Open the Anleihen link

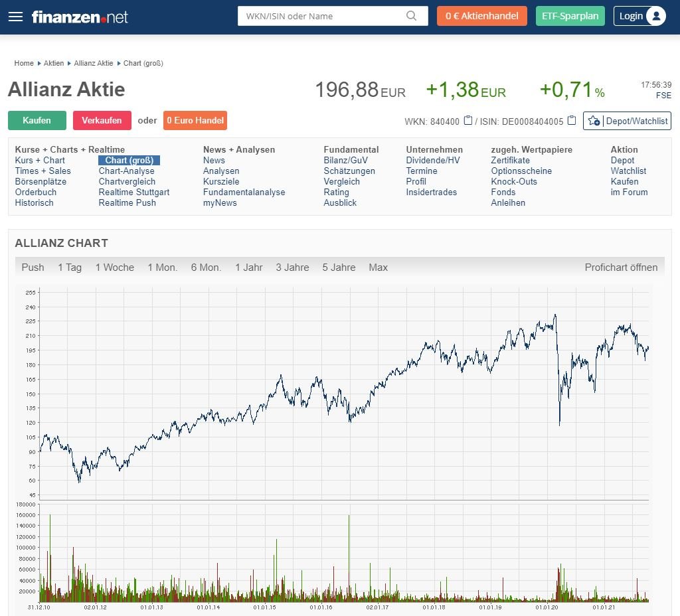click(508, 203)
